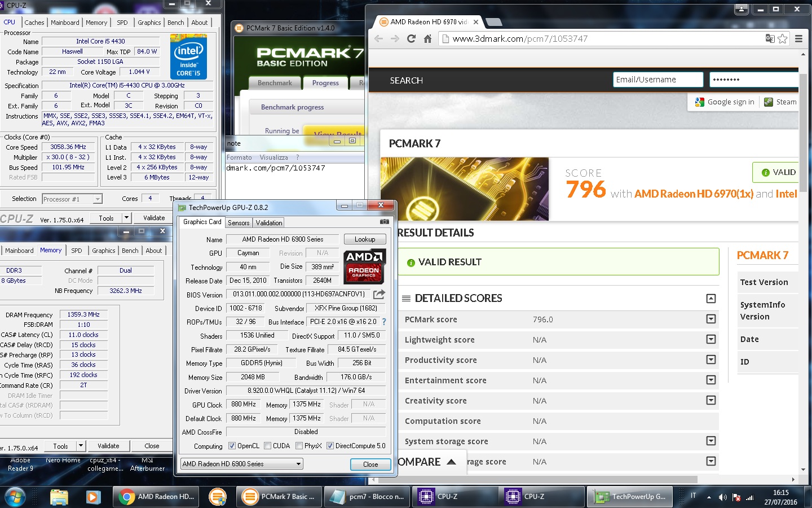Image resolution: width=812 pixels, height=508 pixels.
Task: Click Chrome user profile icon
Action: point(742,9)
